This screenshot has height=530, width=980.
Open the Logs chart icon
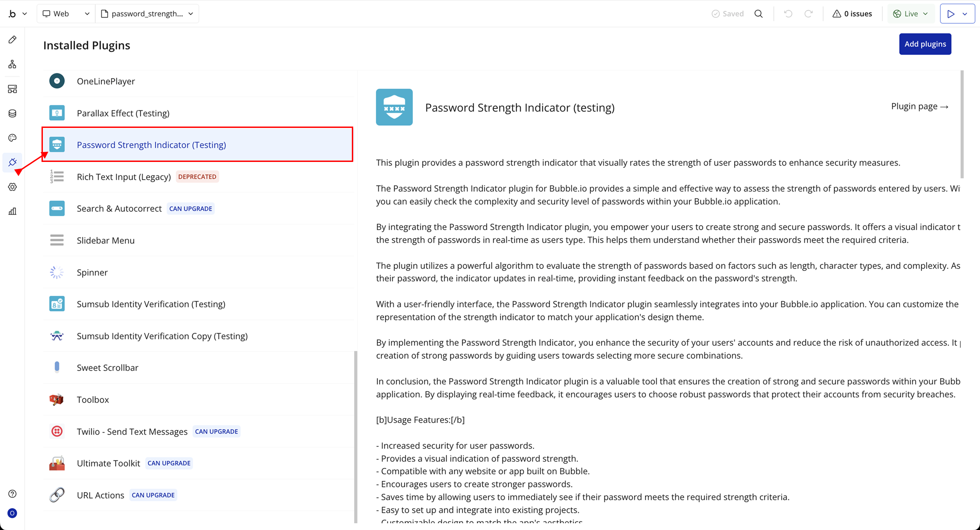13,211
